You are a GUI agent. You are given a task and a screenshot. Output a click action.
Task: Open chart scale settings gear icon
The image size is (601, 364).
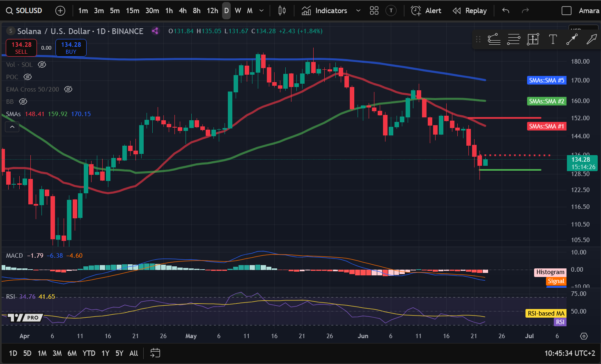[584, 336]
